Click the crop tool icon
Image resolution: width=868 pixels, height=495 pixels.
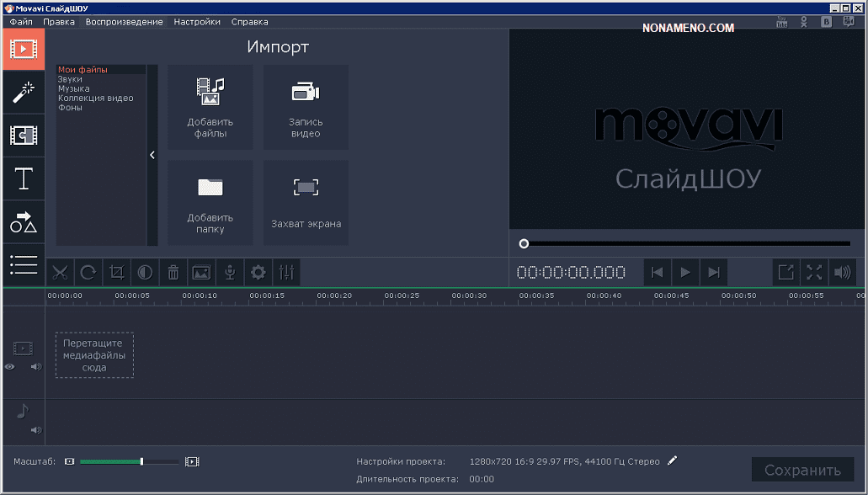pos(116,272)
